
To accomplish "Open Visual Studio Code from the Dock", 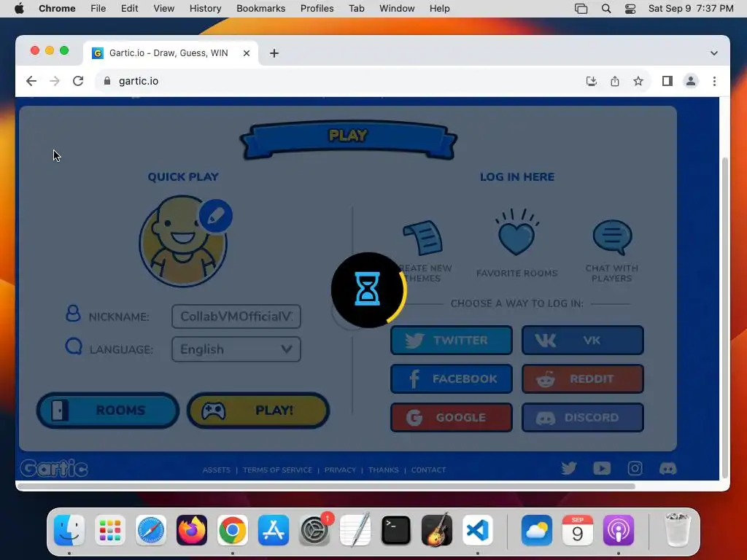I will 477,530.
